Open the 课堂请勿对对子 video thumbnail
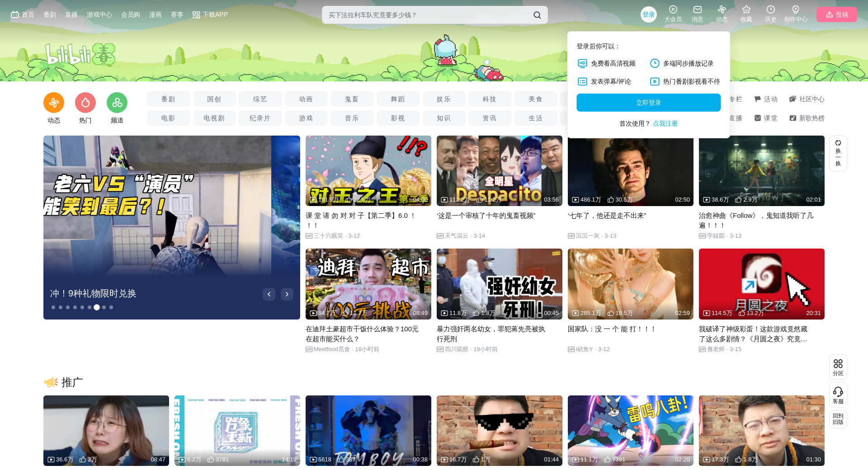 coord(368,171)
